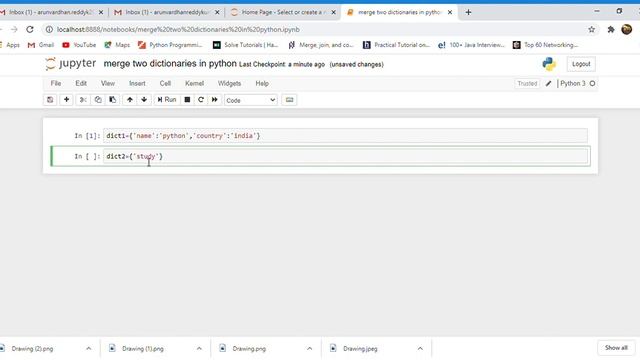Move the selected cell up
640x360 pixels.
129,100
